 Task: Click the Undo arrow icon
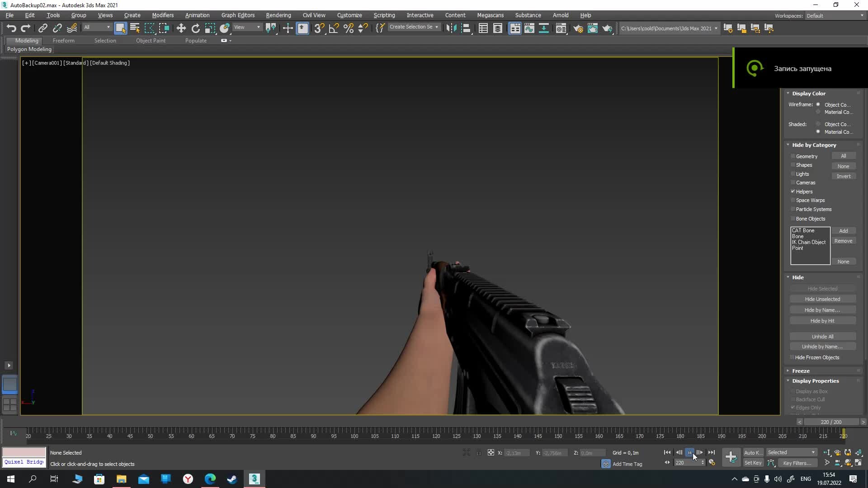click(x=11, y=28)
